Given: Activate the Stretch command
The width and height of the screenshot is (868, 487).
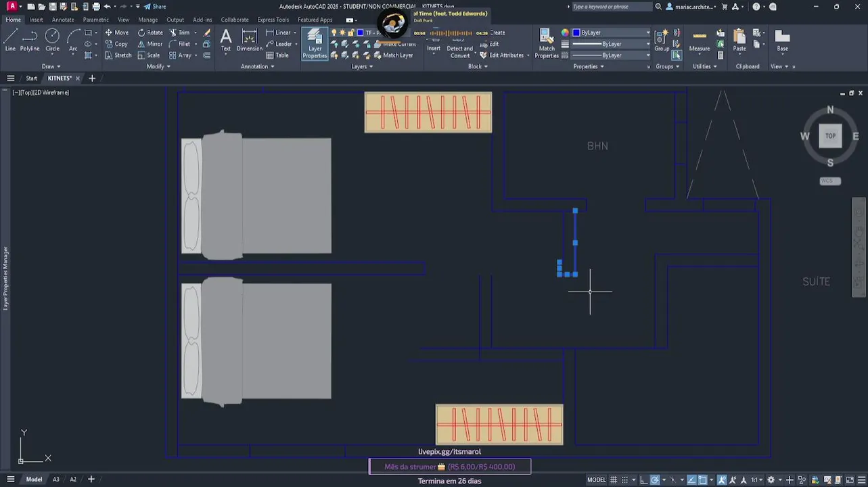Looking at the screenshot, I should 118,55.
